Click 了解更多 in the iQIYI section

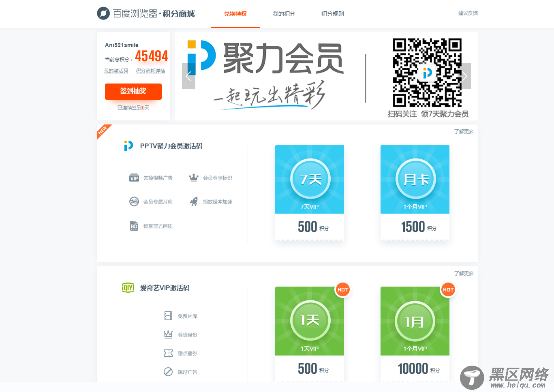pos(464,274)
